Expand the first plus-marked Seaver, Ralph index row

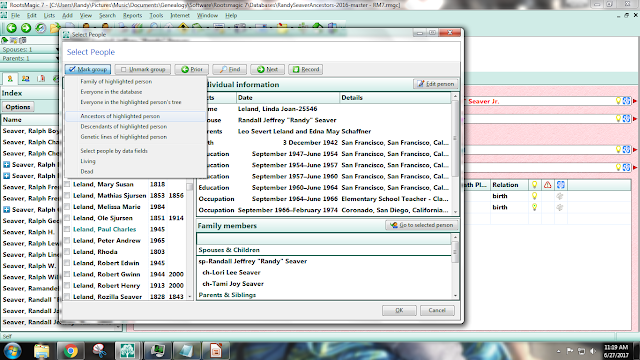point(7,164)
